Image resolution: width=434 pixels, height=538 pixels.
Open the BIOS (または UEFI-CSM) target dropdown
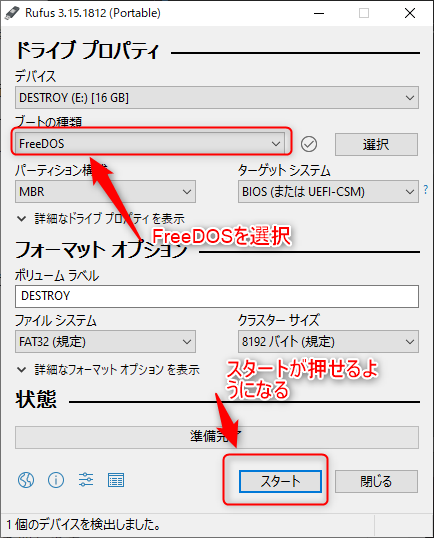(328, 191)
